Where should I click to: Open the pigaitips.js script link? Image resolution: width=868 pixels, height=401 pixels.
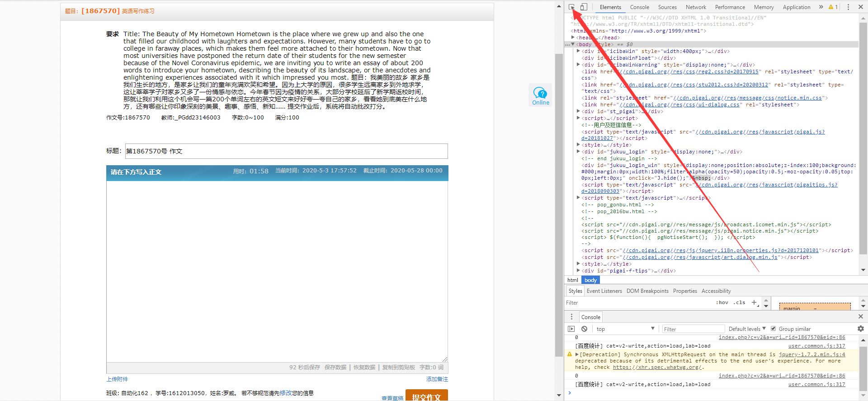[x=766, y=185]
